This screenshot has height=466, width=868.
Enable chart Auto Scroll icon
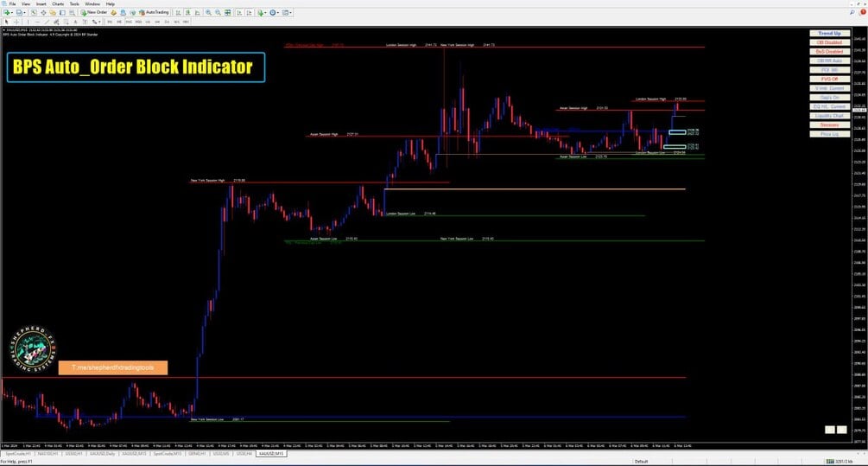[240, 12]
